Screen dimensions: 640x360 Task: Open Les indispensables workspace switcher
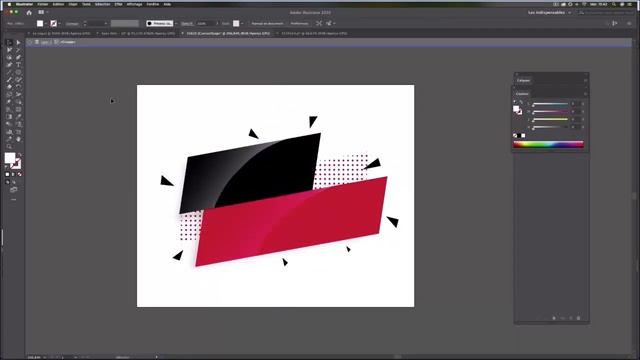tap(549, 13)
